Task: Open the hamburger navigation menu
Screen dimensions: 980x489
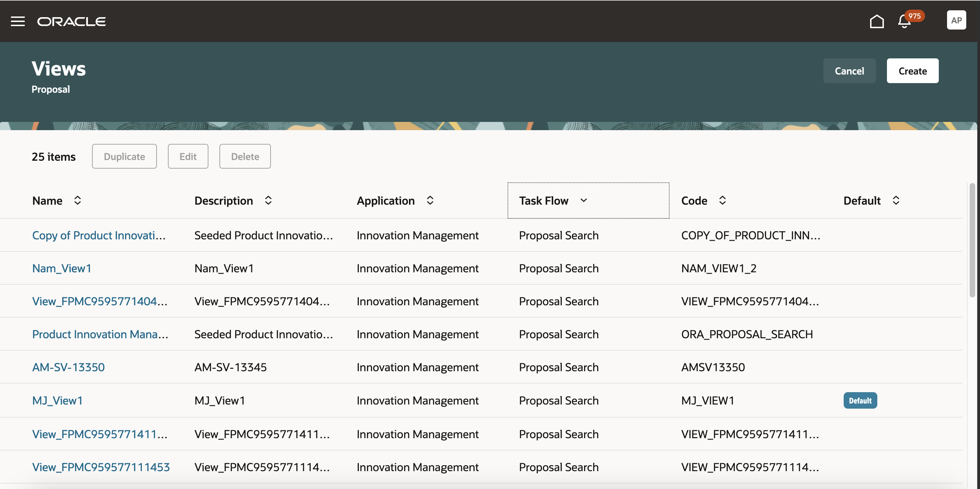Action: click(x=18, y=21)
